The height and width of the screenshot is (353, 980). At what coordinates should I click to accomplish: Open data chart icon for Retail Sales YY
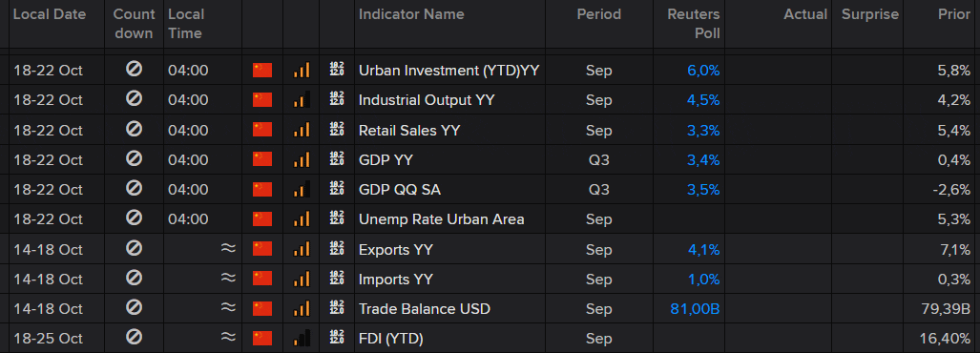tap(337, 130)
